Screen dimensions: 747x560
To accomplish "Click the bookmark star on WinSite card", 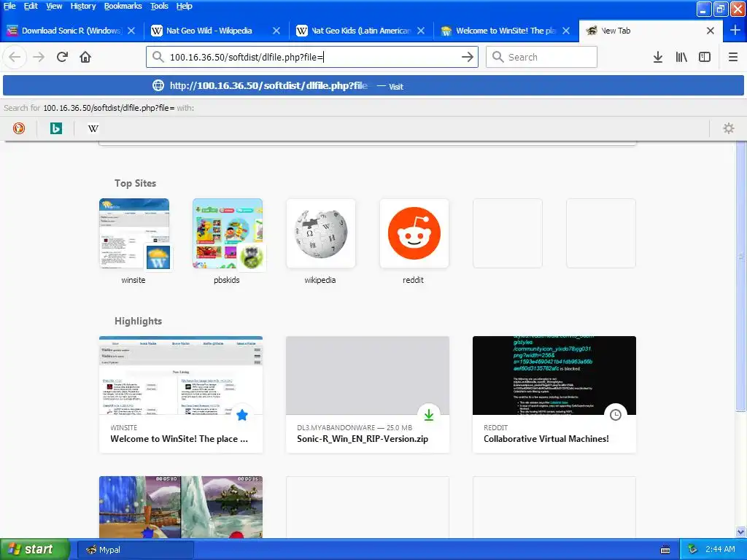I will (242, 415).
